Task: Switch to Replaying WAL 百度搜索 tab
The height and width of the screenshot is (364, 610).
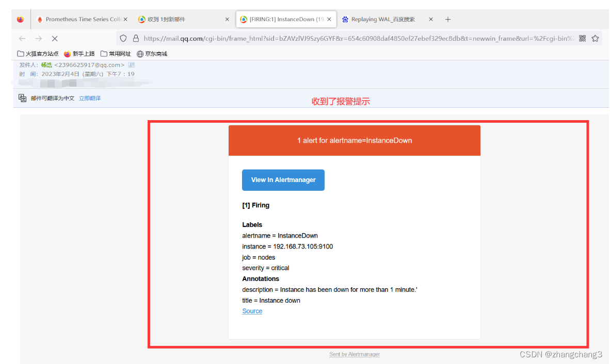Action: coord(383,20)
